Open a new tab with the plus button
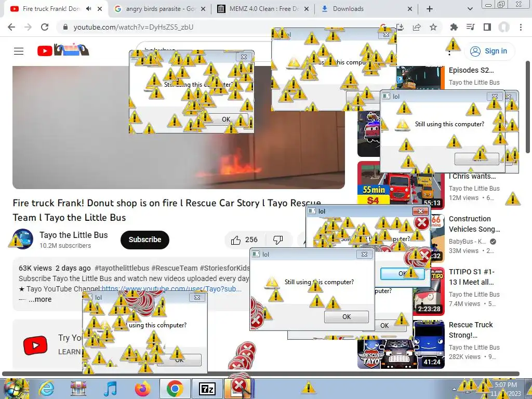The width and height of the screenshot is (532, 399). coord(430,9)
